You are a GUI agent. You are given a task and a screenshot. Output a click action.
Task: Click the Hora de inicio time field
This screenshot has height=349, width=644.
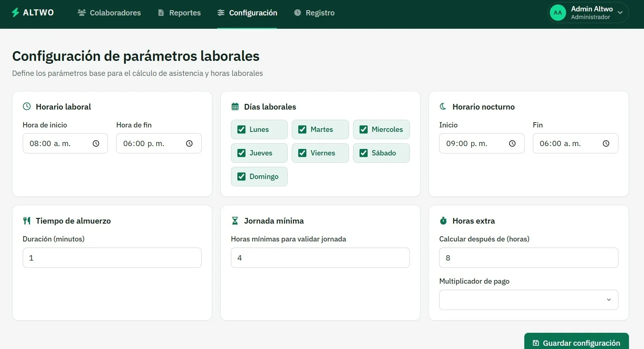65,143
